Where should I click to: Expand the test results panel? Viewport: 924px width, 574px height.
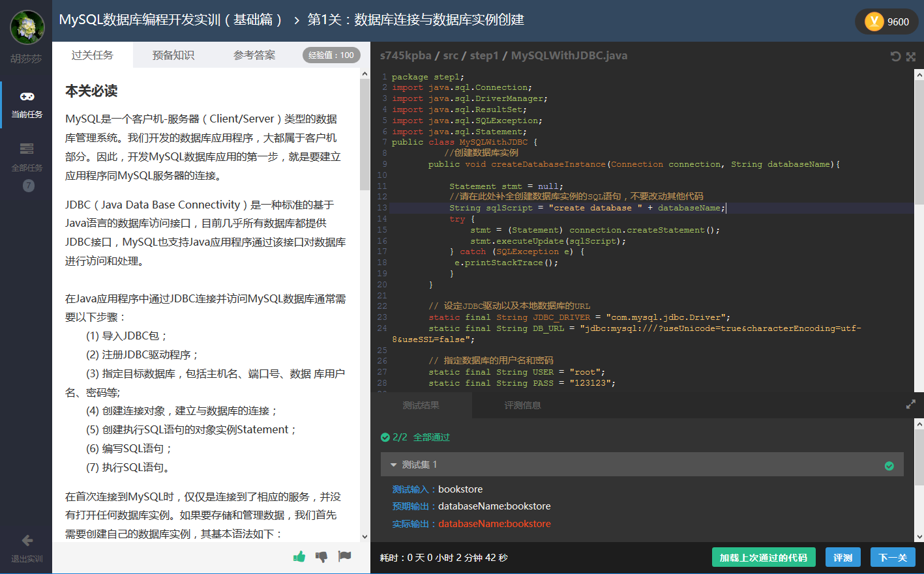coord(911,405)
